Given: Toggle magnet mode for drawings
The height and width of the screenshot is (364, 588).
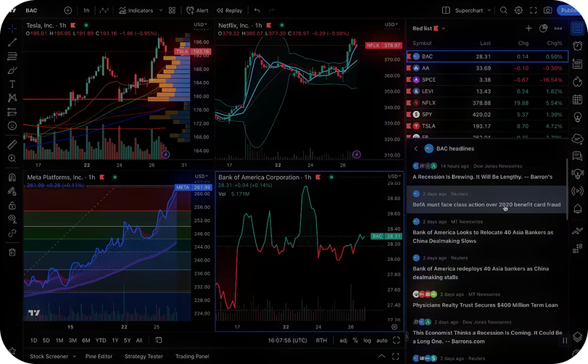Looking at the screenshot, I should [12, 177].
